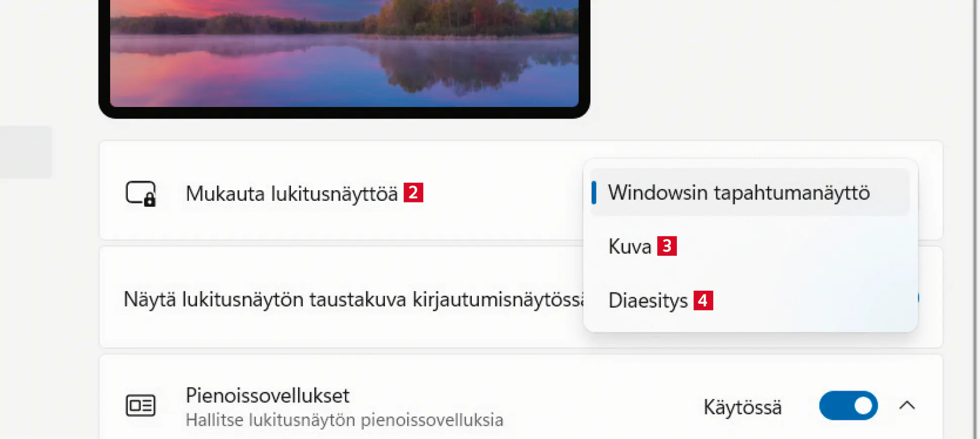
Task: Choose Kuva from the dropdown list
Action: [x=630, y=246]
